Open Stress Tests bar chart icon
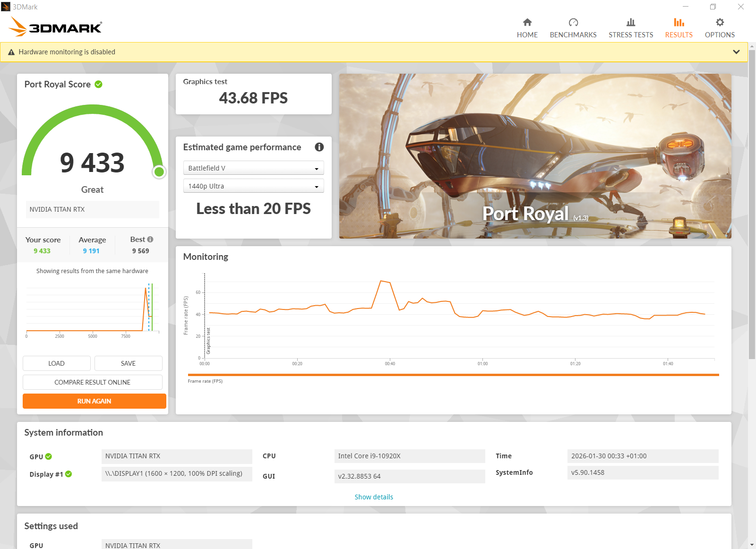Viewport: 756px width, 549px height. pos(631,22)
